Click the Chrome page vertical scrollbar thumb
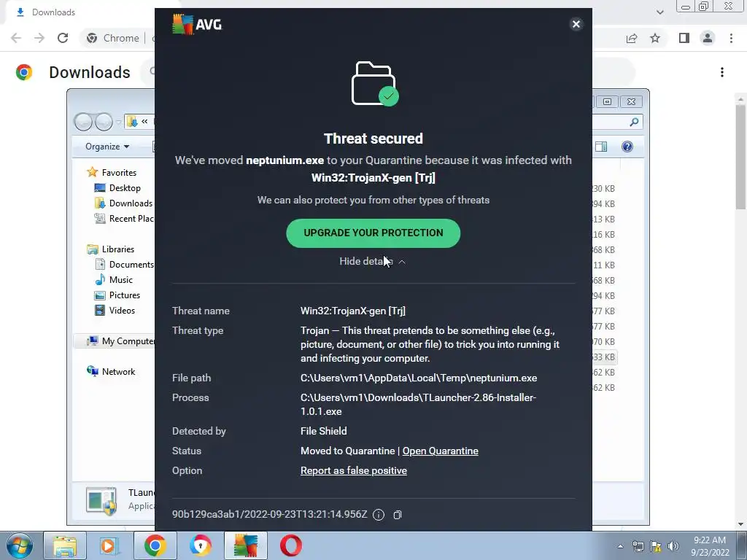The width and height of the screenshot is (747, 560). click(740, 157)
